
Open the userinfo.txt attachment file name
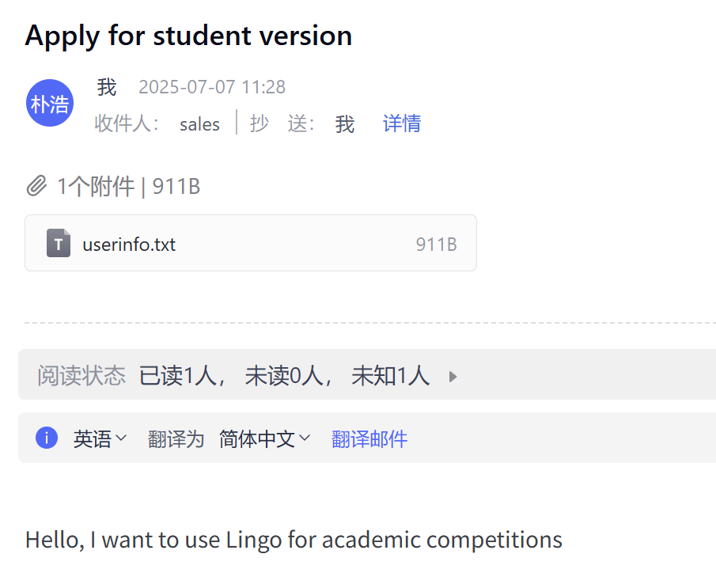tap(129, 244)
